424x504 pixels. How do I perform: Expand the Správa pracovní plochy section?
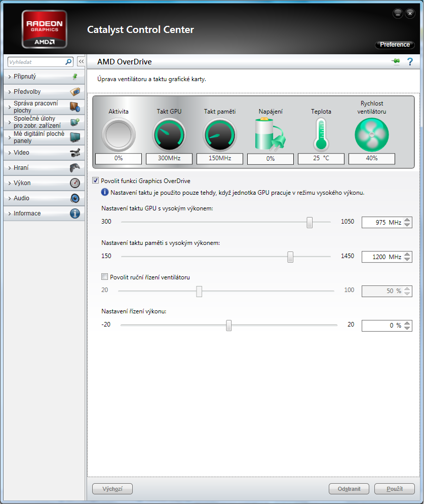[44, 106]
